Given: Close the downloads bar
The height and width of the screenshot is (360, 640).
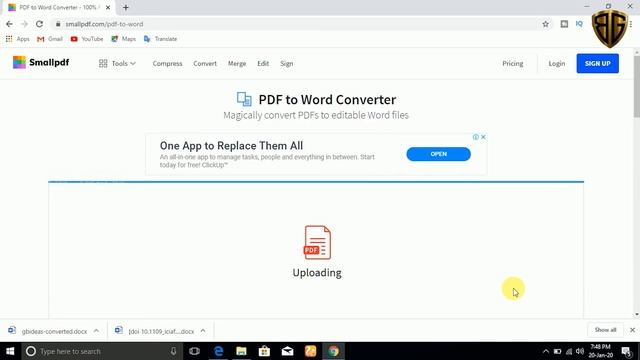Looking at the screenshot, I should [632, 330].
